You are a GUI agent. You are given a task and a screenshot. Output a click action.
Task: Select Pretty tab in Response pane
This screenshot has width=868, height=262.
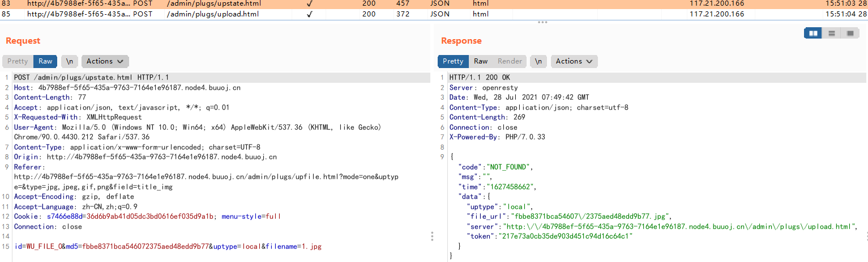click(453, 61)
